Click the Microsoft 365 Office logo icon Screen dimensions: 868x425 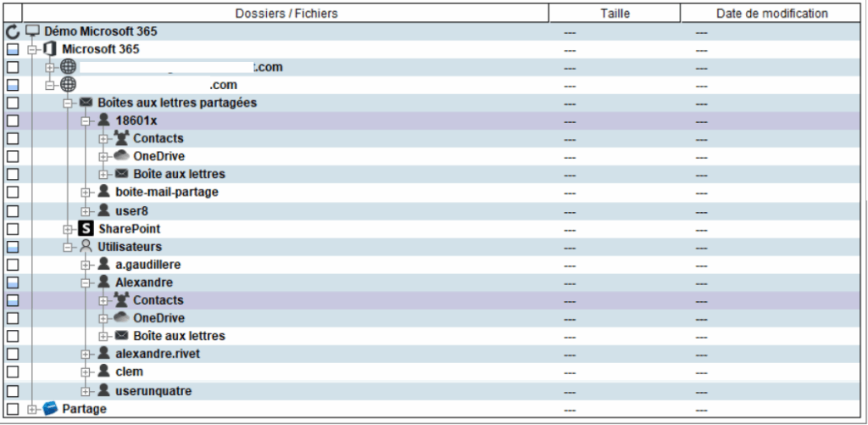point(50,48)
